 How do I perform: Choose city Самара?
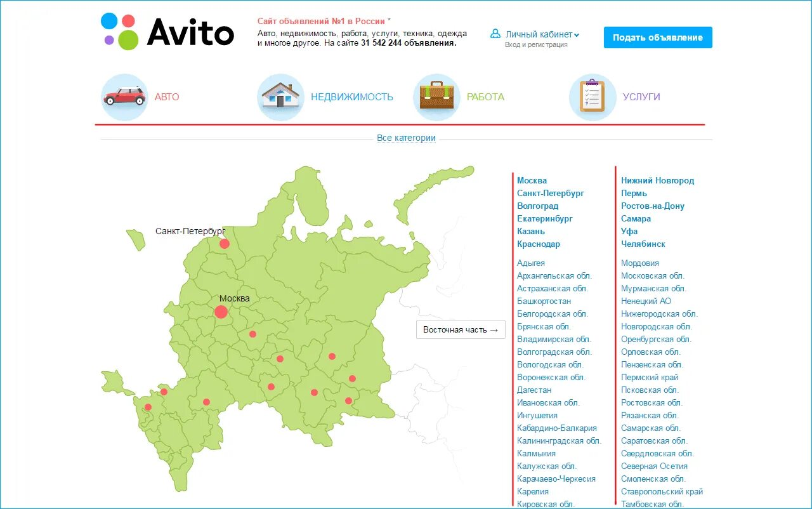[x=636, y=218]
